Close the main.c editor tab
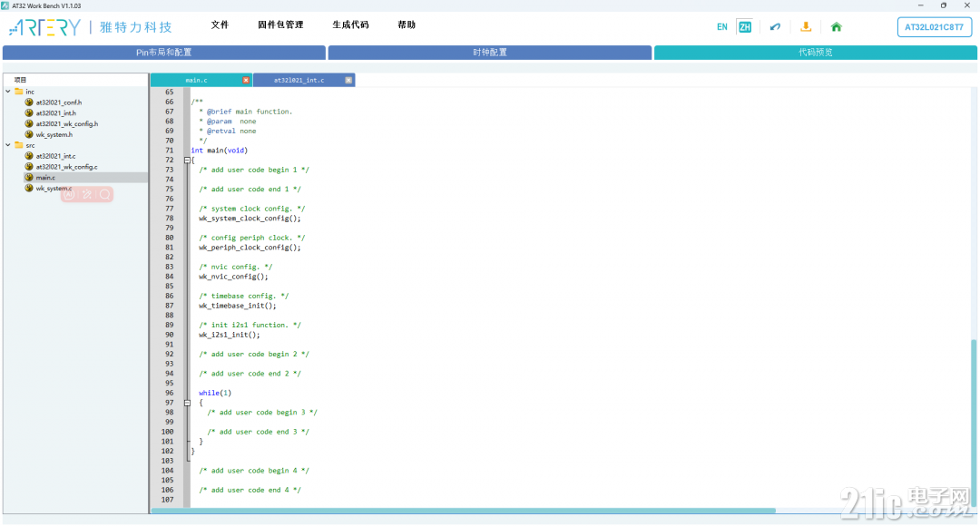980x526 pixels. pyautogui.click(x=246, y=80)
